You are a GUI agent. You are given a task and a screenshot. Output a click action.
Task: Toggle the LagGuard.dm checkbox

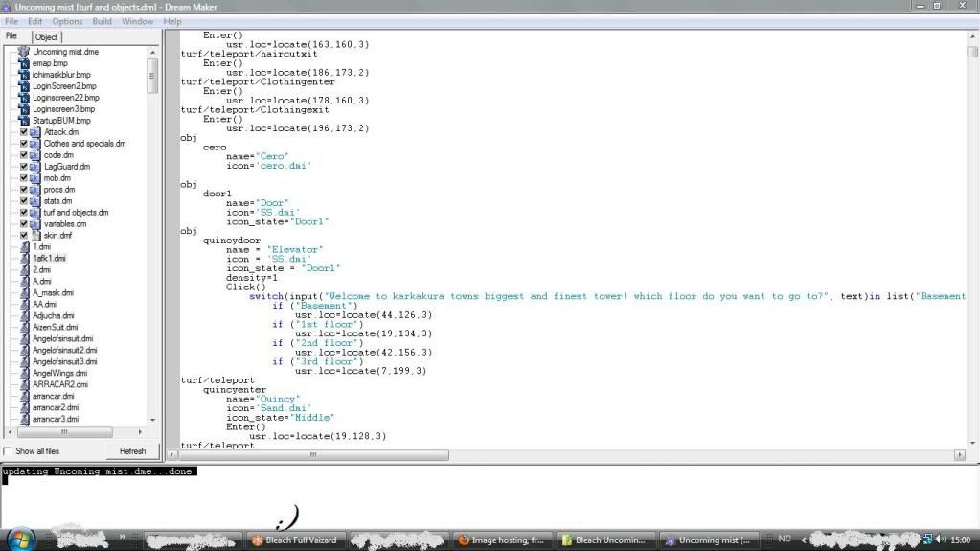point(24,167)
